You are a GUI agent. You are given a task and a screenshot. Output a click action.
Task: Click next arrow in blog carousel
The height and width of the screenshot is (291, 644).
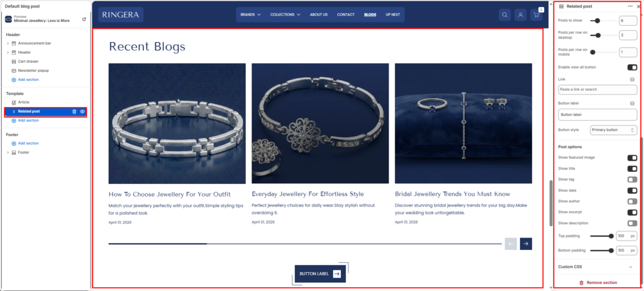(x=526, y=244)
